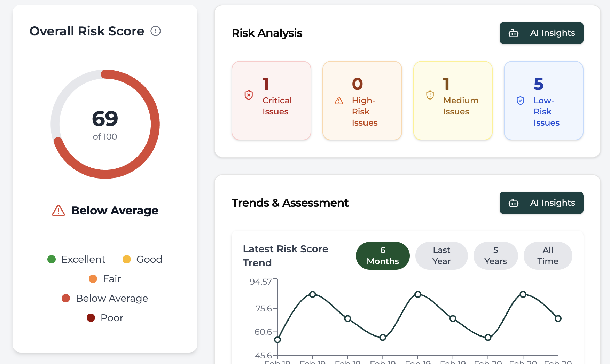Click the Low-Risk Issues shield check icon
610x364 pixels.
tap(521, 101)
